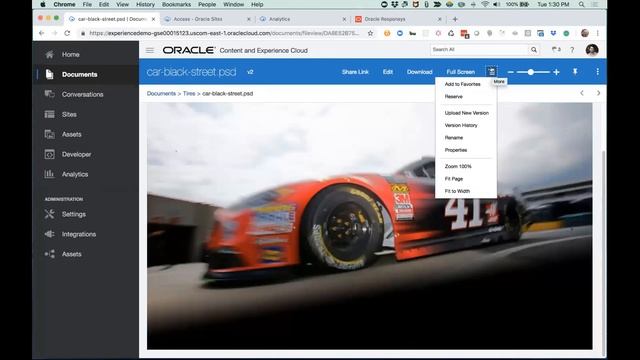The width and height of the screenshot is (640, 360).
Task: Click the Chrome address bar URL
Action: point(224,33)
